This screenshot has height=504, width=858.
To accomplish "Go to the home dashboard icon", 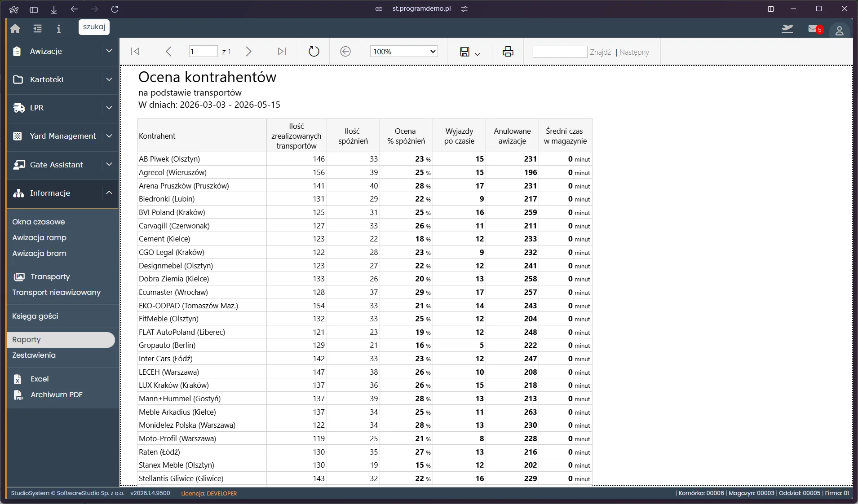I will click(15, 29).
